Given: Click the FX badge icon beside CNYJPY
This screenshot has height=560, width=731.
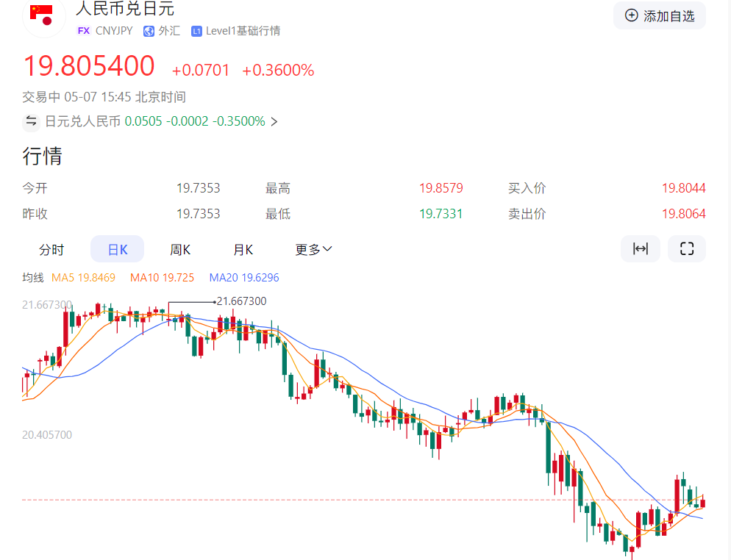Looking at the screenshot, I should 84,31.
